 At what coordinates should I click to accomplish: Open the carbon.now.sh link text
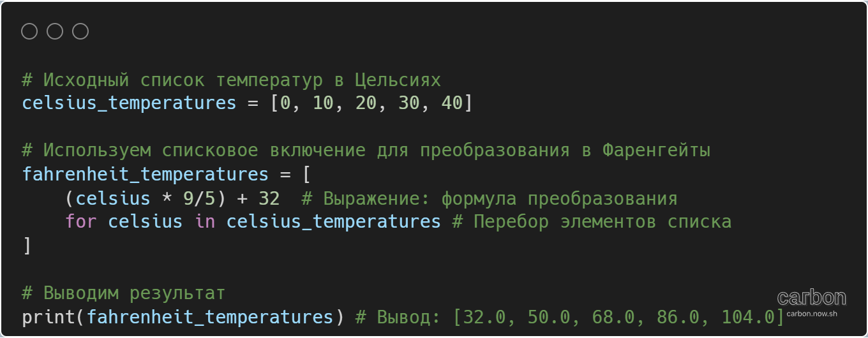click(811, 313)
